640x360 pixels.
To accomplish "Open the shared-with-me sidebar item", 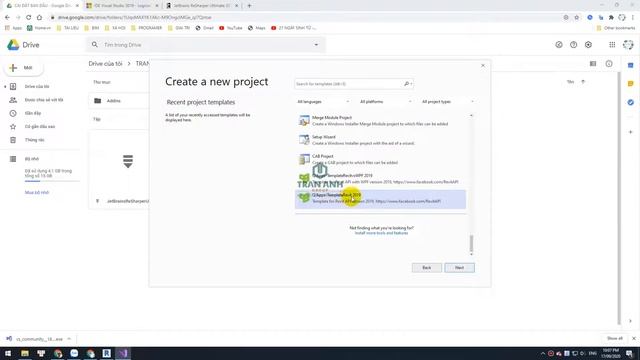I will pyautogui.click(x=44, y=100).
